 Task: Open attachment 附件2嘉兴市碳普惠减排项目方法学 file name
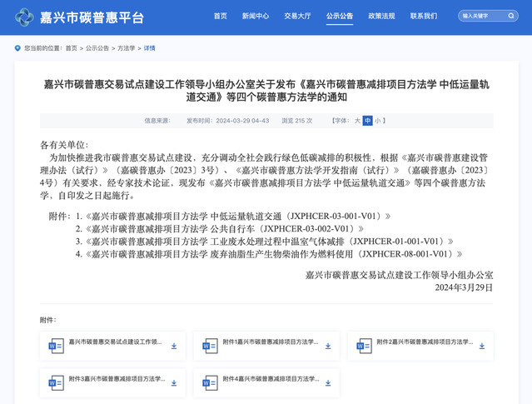pos(425,342)
